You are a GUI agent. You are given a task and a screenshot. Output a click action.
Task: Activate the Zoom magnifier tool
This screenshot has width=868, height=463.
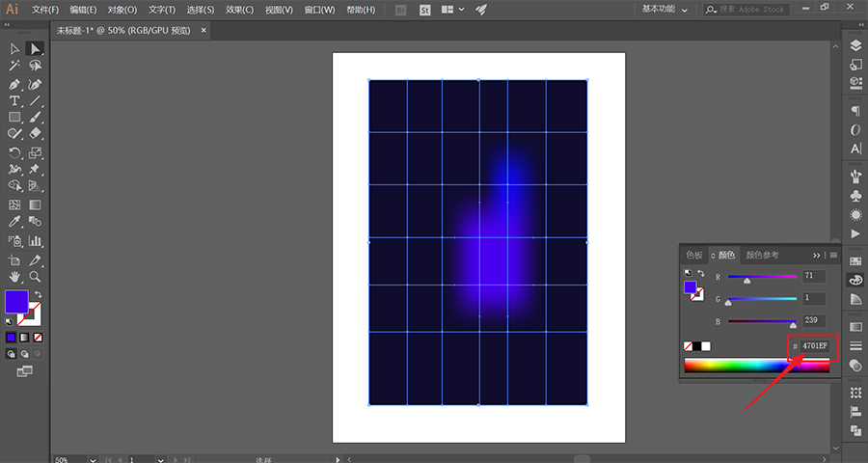pyautogui.click(x=36, y=277)
